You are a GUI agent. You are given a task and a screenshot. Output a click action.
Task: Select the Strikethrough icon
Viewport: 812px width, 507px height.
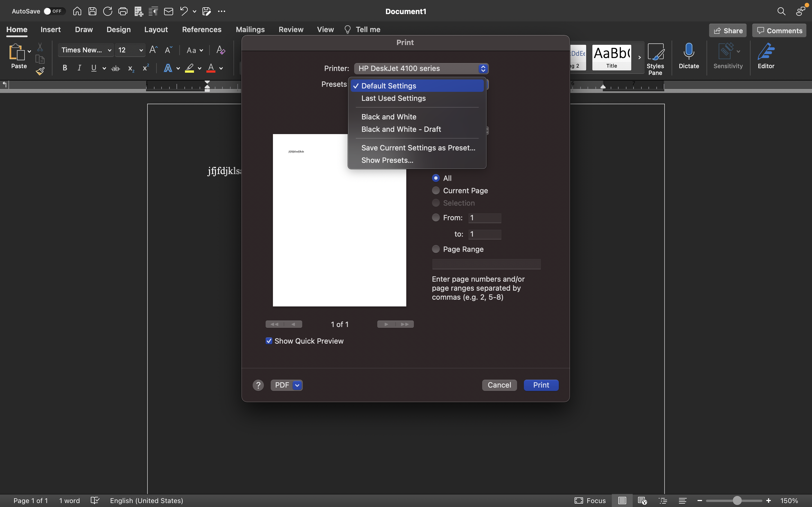(115, 68)
